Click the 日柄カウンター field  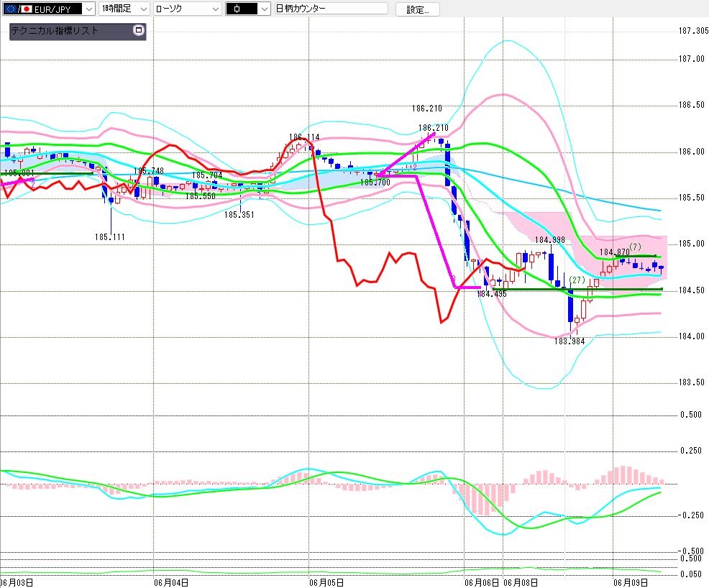click(x=331, y=9)
